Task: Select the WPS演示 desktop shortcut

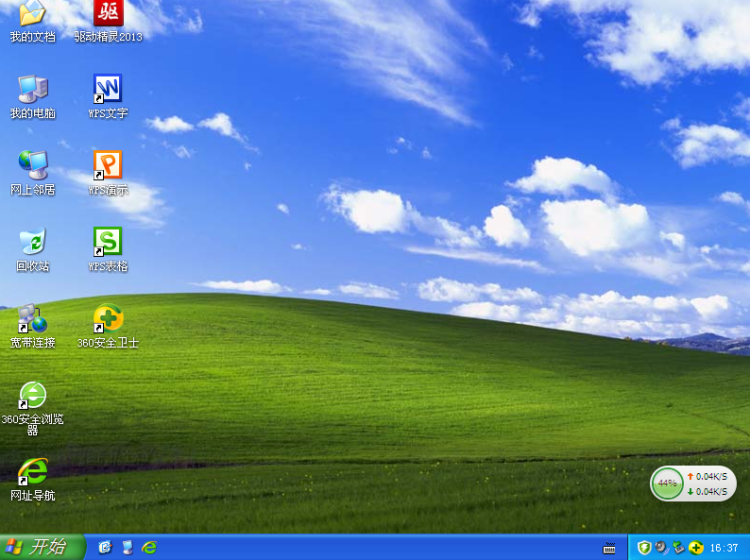Action: coord(108,166)
